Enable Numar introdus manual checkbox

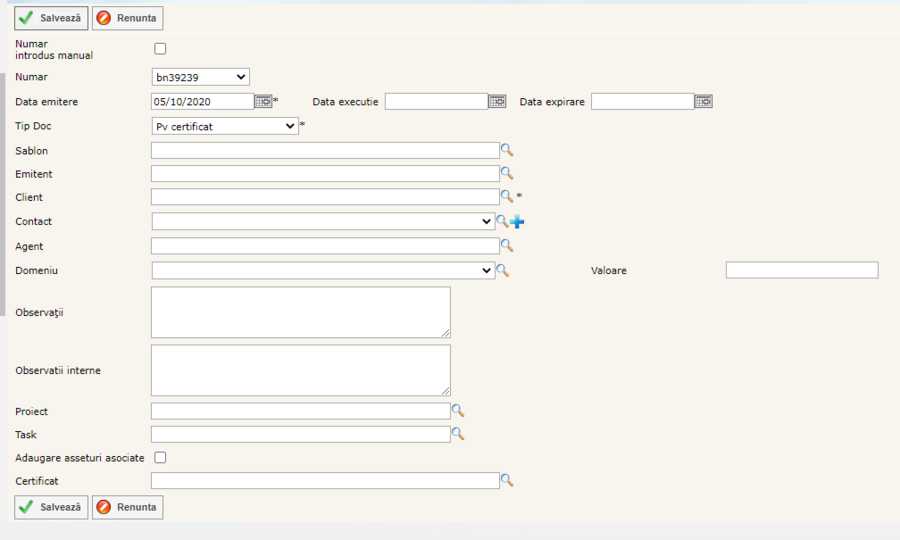tap(160, 48)
